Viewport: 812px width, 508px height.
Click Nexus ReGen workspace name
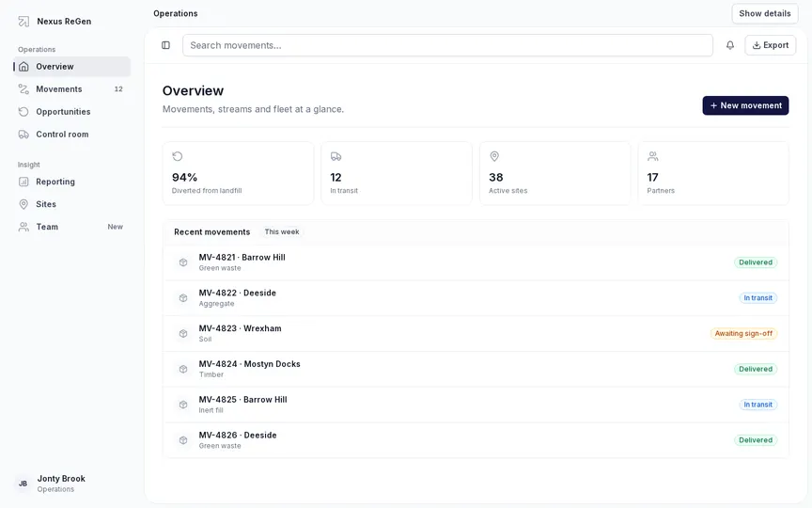(64, 22)
